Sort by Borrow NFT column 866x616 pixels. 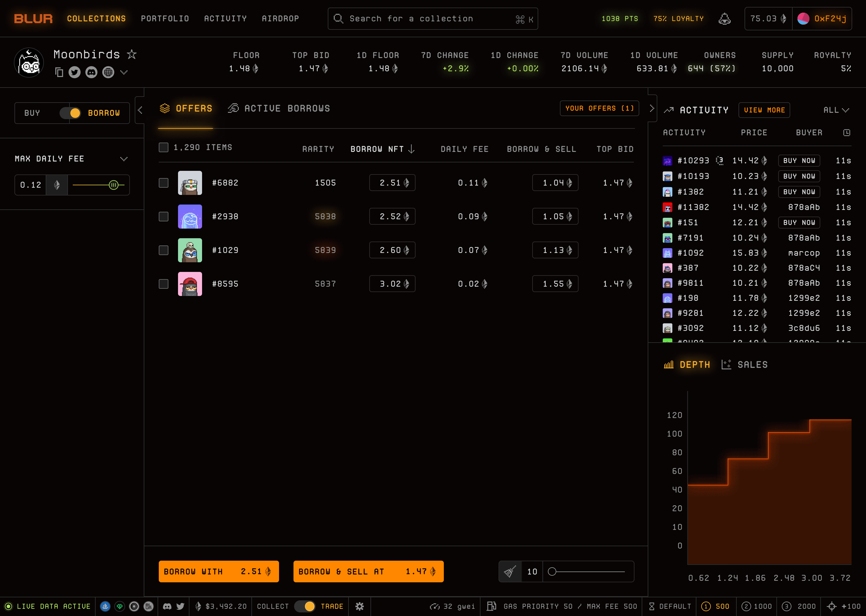(x=382, y=149)
